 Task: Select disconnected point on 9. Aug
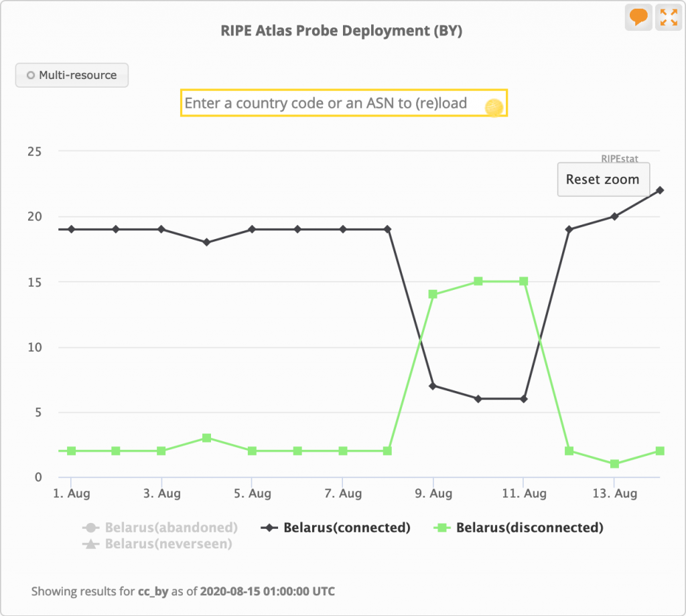[433, 294]
